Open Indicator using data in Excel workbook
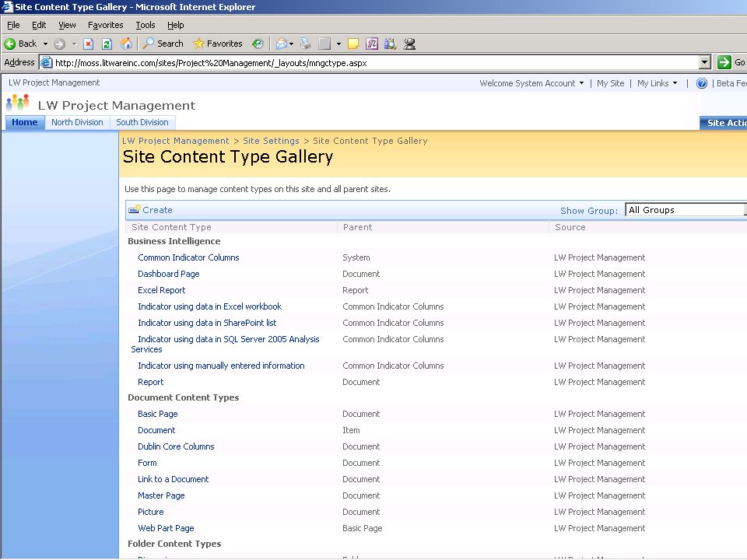The image size is (747, 560). [209, 306]
